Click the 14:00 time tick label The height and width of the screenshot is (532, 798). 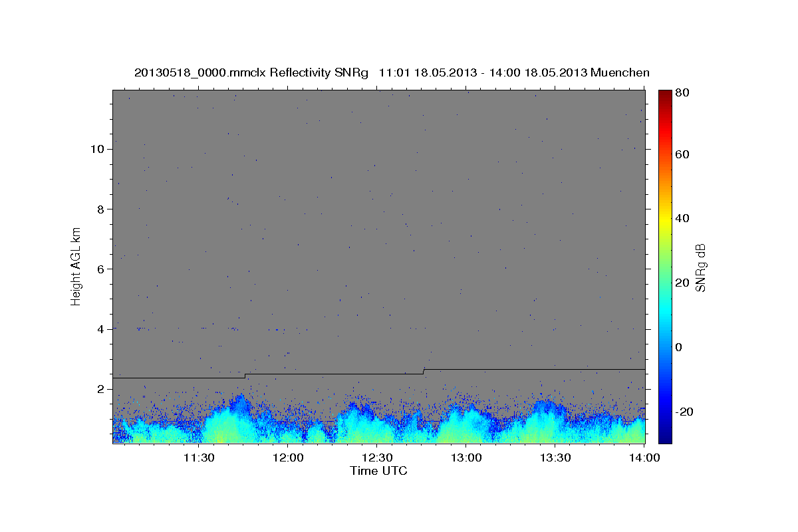(645, 458)
